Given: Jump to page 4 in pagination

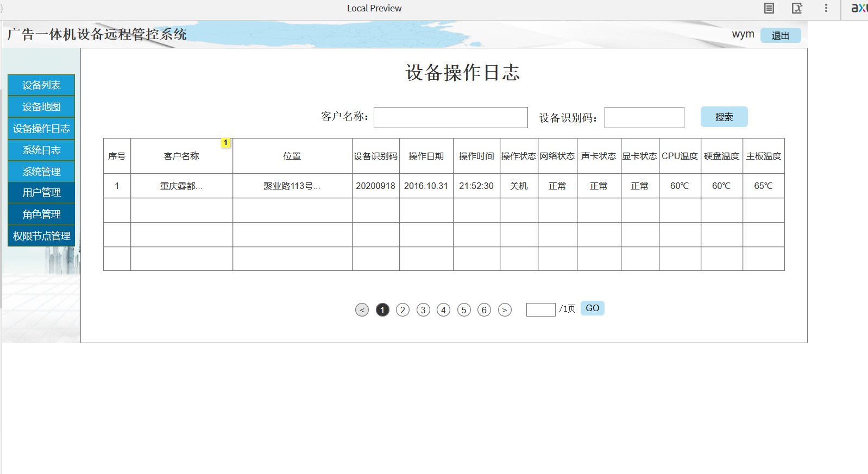Looking at the screenshot, I should click(x=443, y=309).
